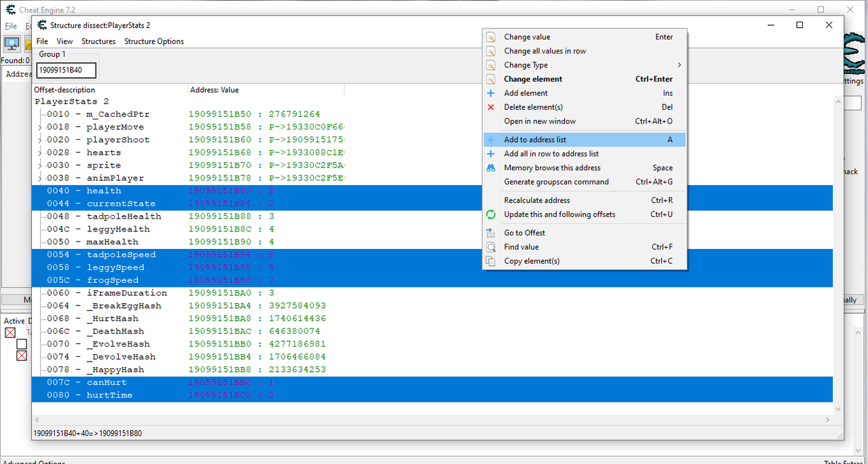Click the Cheat Engine logo in top-right corner
Viewport: 868px width, 464px height.
coord(854,54)
